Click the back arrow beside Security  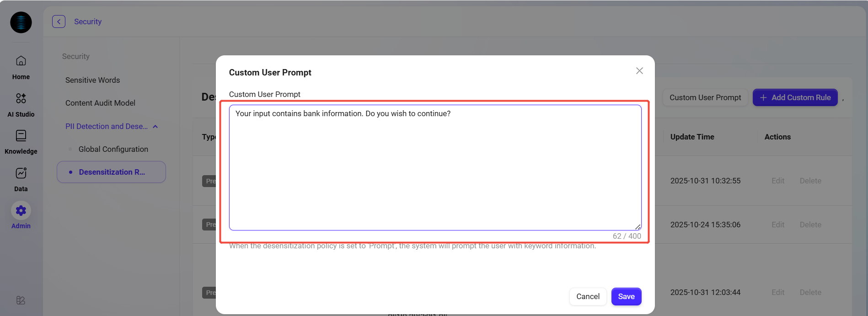point(59,21)
